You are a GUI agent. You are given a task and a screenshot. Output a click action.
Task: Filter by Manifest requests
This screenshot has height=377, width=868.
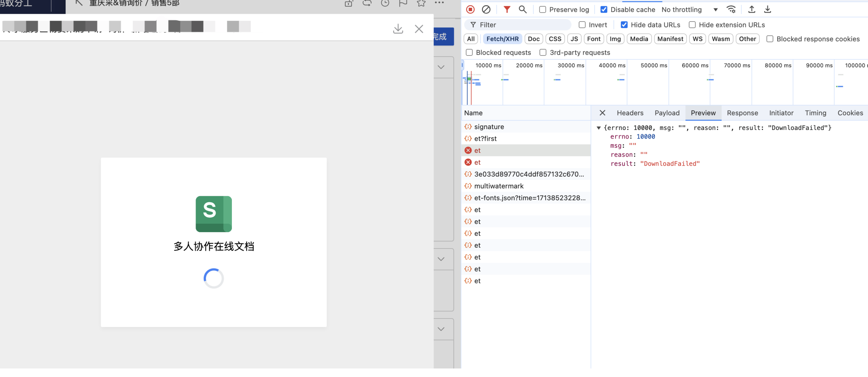pyautogui.click(x=670, y=39)
